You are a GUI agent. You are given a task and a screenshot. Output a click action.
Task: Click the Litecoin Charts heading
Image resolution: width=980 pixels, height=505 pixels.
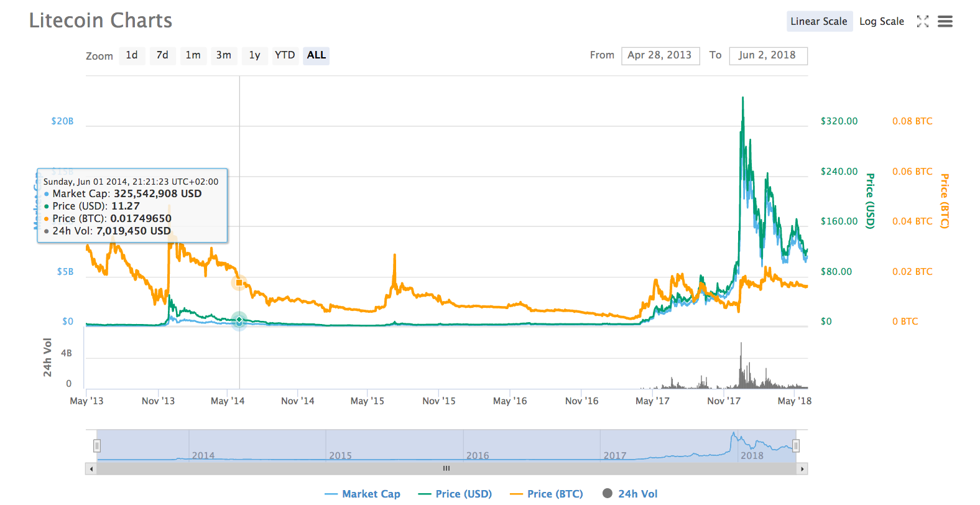pos(101,21)
